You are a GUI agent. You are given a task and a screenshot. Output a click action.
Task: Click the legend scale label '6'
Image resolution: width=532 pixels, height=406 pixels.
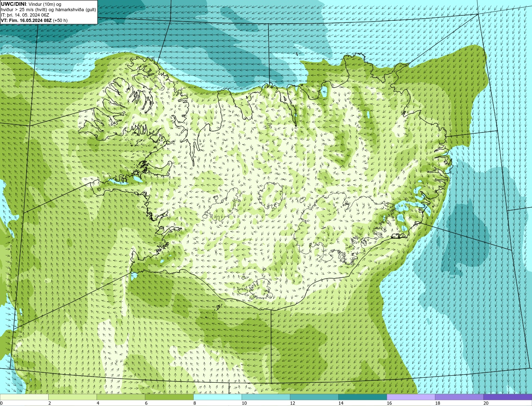pyautogui.click(x=146, y=403)
